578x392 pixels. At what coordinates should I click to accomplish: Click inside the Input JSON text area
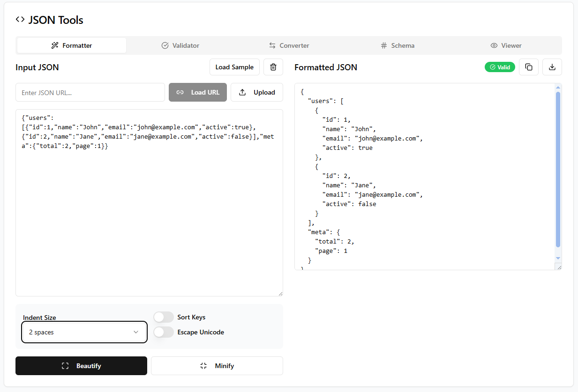click(x=149, y=203)
